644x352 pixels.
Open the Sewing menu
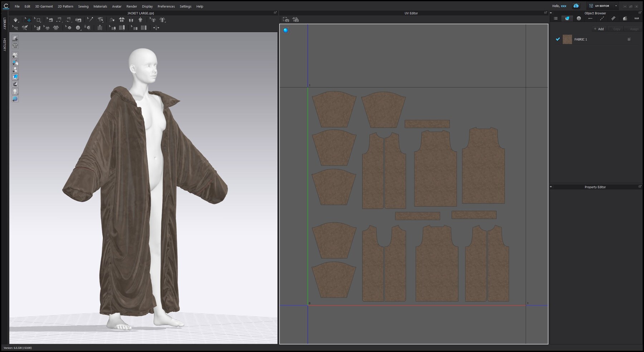tap(83, 6)
